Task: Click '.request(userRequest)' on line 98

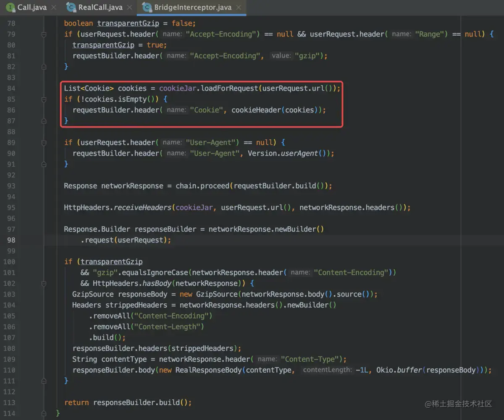Action: [124, 240]
